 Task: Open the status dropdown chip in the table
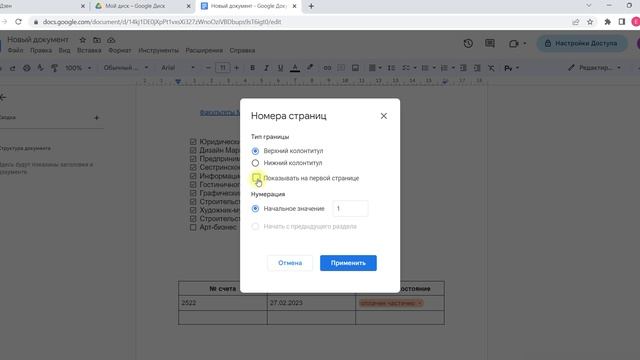(x=391, y=303)
